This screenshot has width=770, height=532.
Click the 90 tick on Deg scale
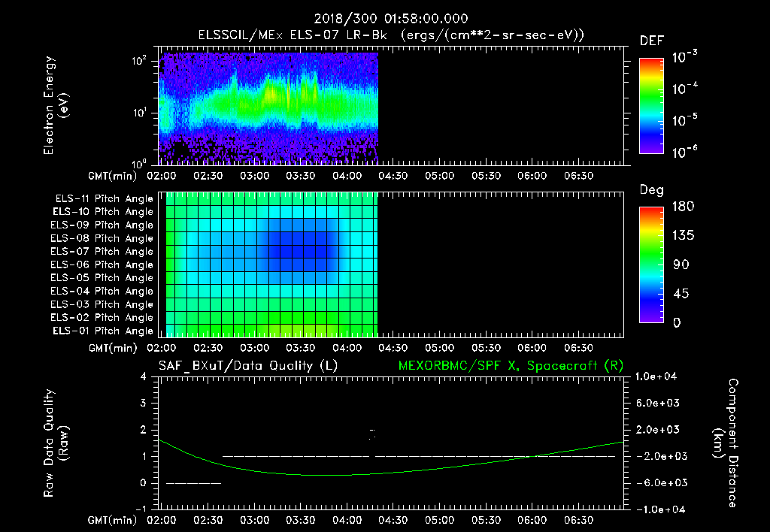coord(681,265)
